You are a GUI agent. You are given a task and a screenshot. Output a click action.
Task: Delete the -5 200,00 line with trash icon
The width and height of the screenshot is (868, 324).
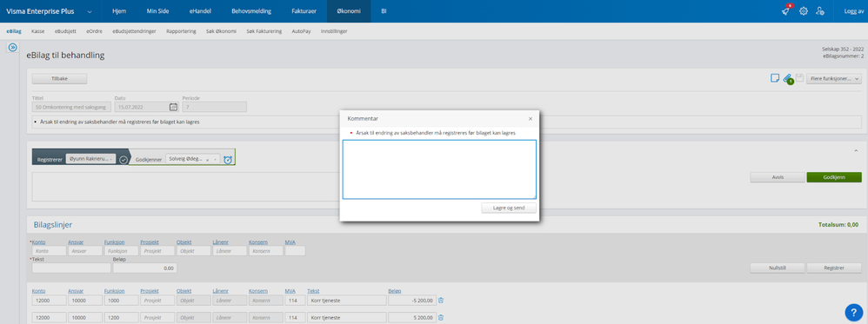point(441,301)
